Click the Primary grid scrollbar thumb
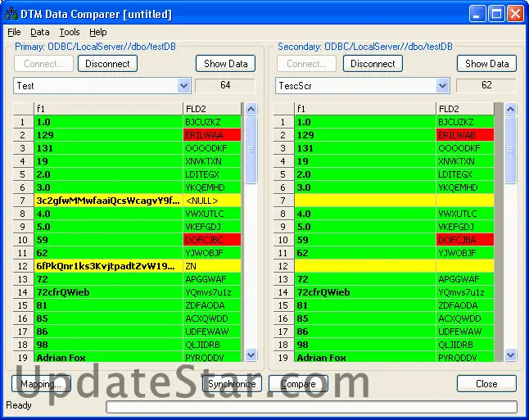The height and width of the screenshot is (420, 529). pyautogui.click(x=251, y=150)
